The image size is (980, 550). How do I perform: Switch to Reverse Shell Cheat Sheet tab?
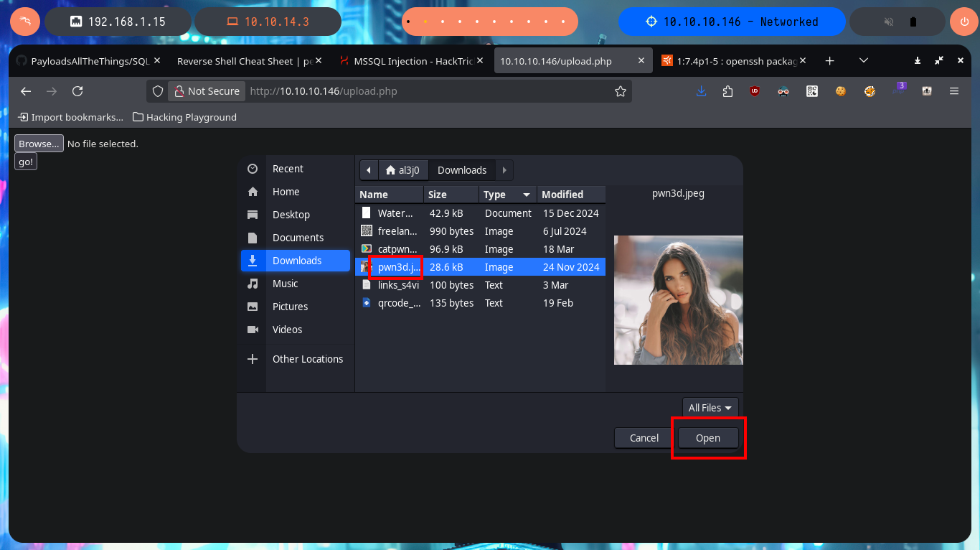click(x=245, y=61)
